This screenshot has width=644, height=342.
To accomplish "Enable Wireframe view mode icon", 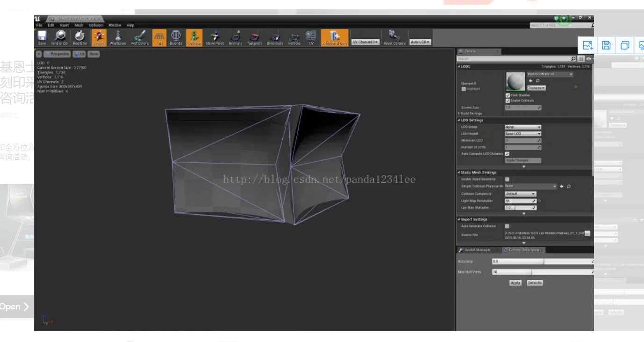I will pos(118,37).
